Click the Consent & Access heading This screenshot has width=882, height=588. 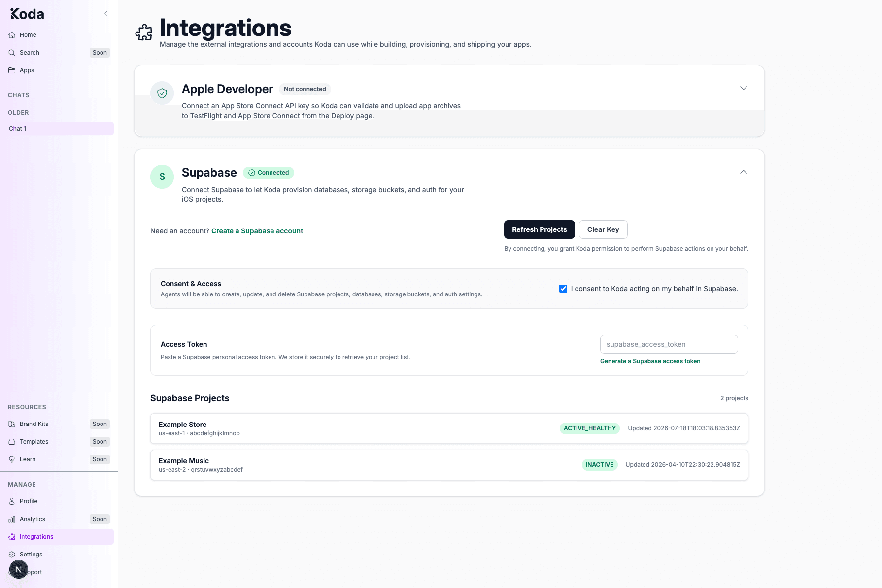click(191, 284)
